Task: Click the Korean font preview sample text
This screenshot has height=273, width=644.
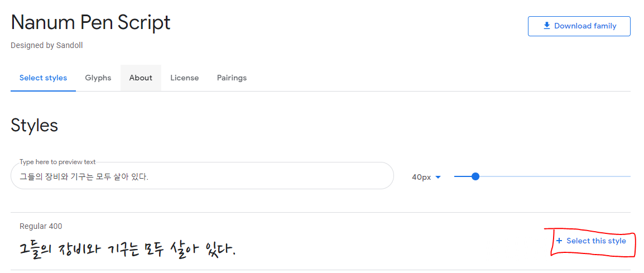Action: 127,249
